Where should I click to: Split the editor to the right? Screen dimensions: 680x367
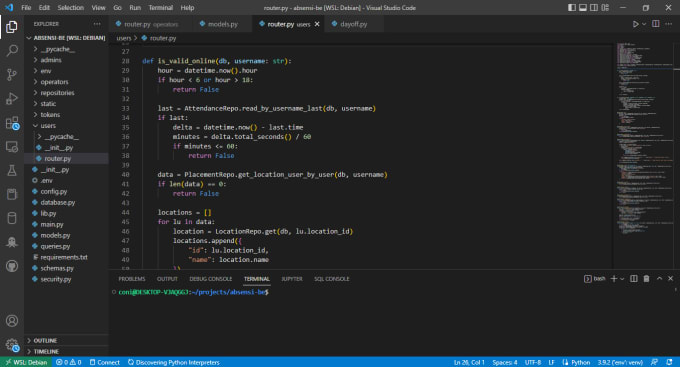click(656, 24)
